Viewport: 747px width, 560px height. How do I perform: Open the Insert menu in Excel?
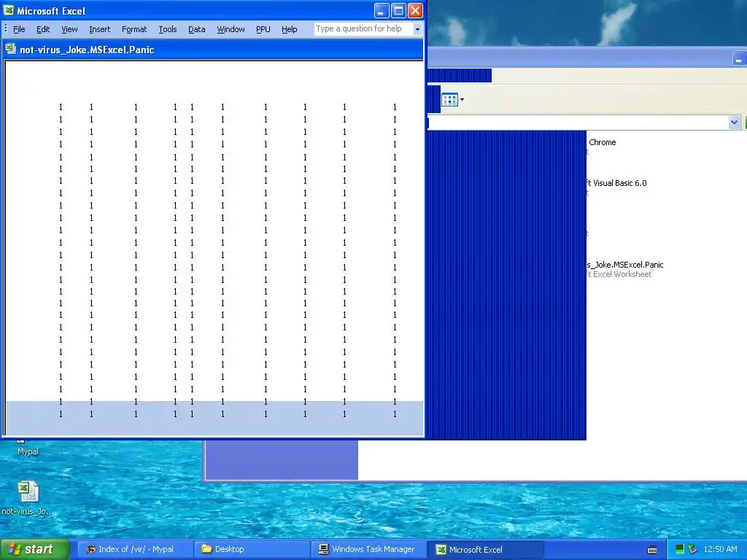99,29
